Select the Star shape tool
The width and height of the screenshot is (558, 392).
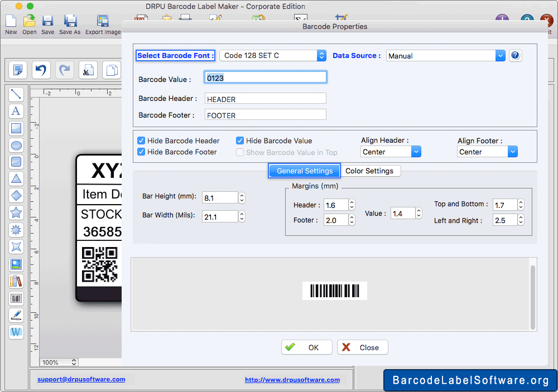point(16,212)
